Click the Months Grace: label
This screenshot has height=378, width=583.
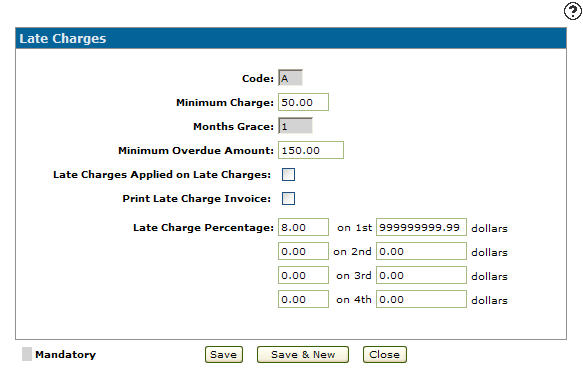tap(233, 127)
